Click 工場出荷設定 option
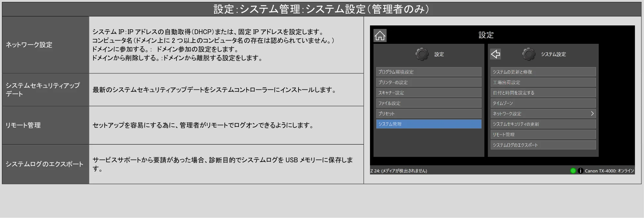Viewport: 644px width, 218px height. (x=543, y=82)
